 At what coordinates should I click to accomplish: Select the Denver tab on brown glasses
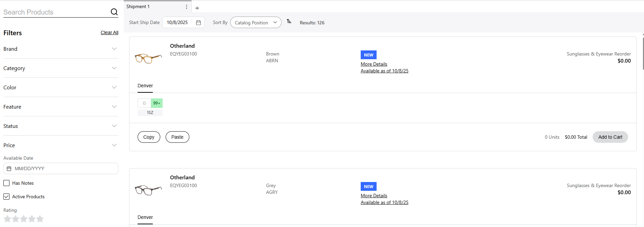tap(145, 86)
